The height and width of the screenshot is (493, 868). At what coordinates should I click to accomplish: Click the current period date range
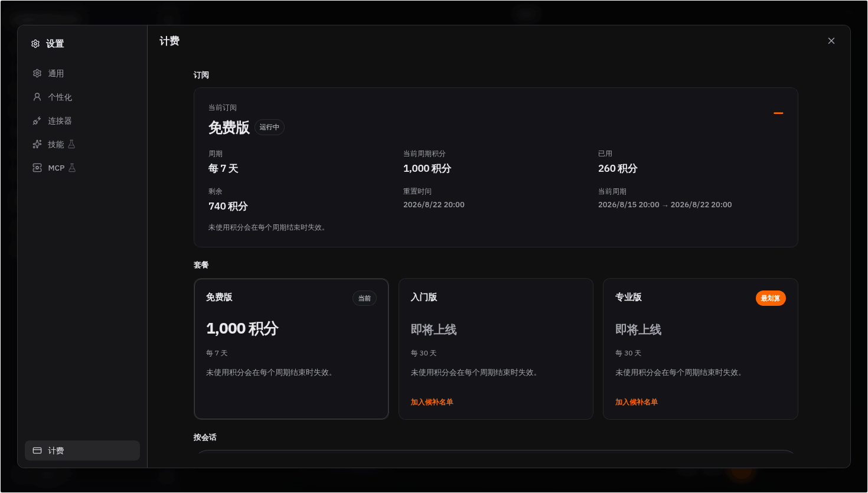(665, 205)
